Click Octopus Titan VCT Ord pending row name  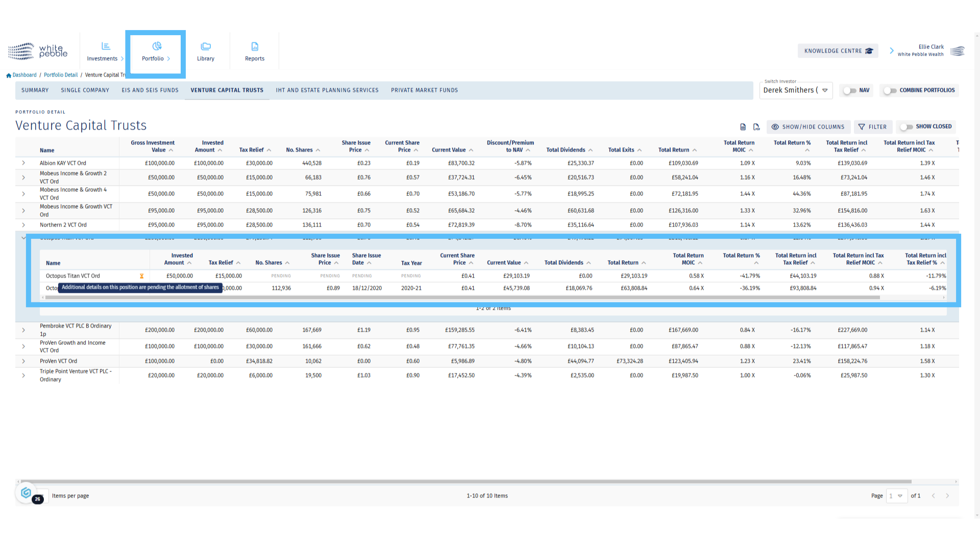73,276
